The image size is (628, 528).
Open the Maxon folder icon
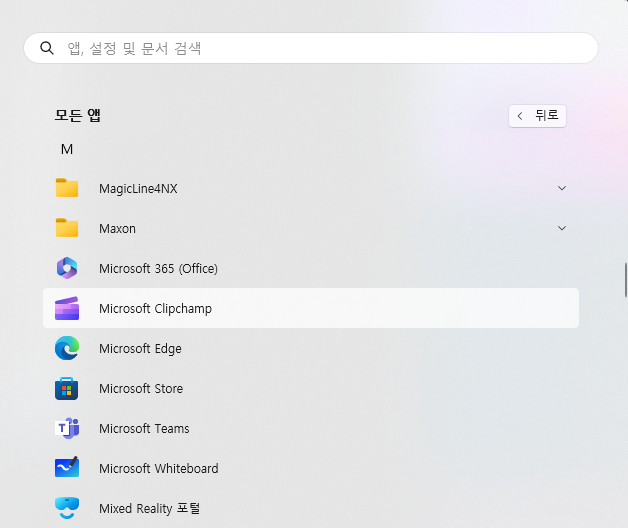(67, 228)
